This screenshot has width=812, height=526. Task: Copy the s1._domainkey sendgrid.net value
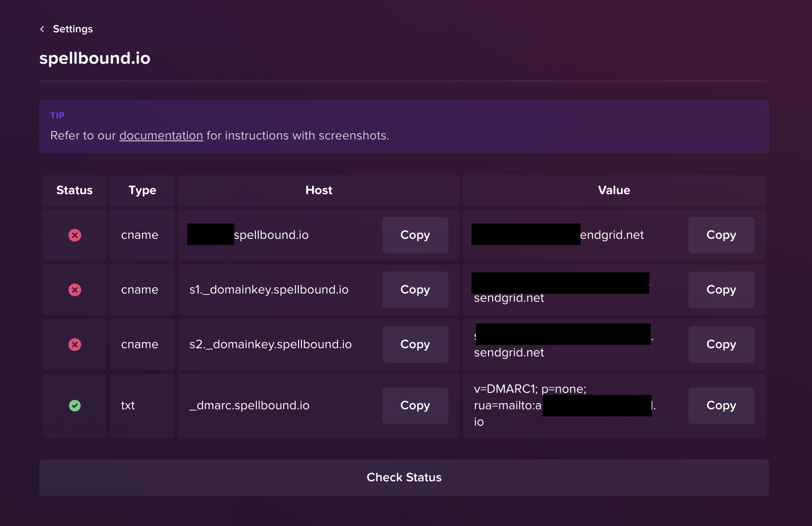pos(721,290)
